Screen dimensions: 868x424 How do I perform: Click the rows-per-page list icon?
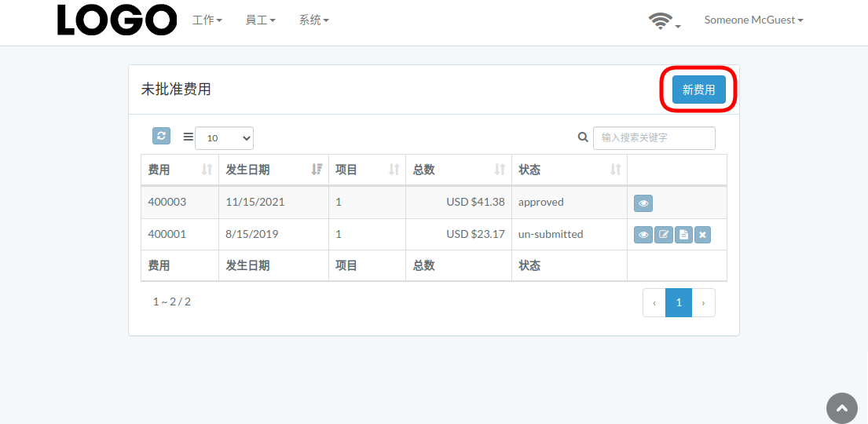click(x=189, y=137)
